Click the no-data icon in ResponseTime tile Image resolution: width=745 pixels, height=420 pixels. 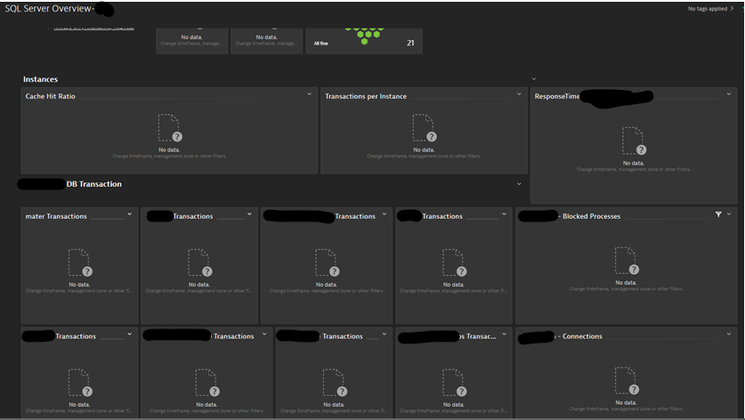[x=633, y=140]
